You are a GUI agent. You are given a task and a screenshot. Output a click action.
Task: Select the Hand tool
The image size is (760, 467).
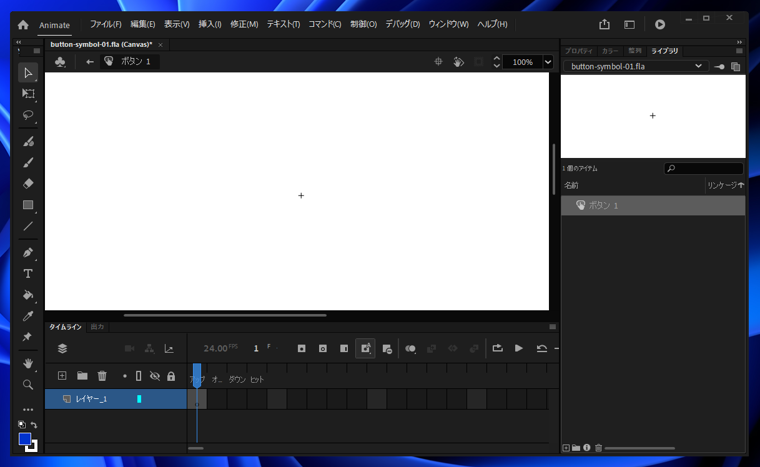click(x=28, y=363)
